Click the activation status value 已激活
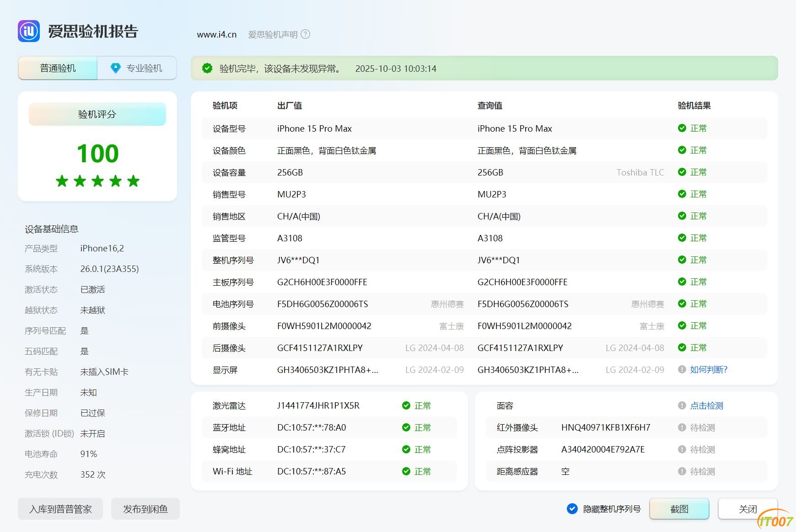This screenshot has height=532, width=796. tap(92, 290)
